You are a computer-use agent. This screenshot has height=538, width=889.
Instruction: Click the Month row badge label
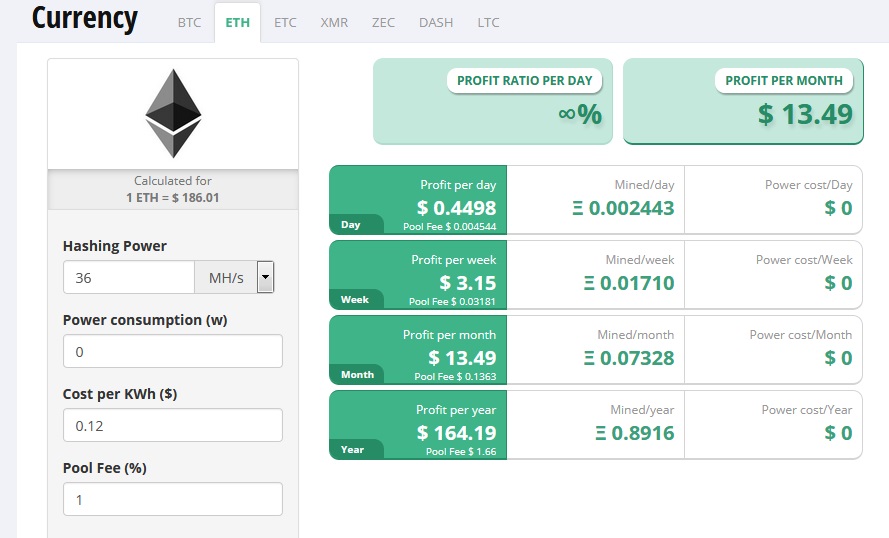pyautogui.click(x=357, y=375)
